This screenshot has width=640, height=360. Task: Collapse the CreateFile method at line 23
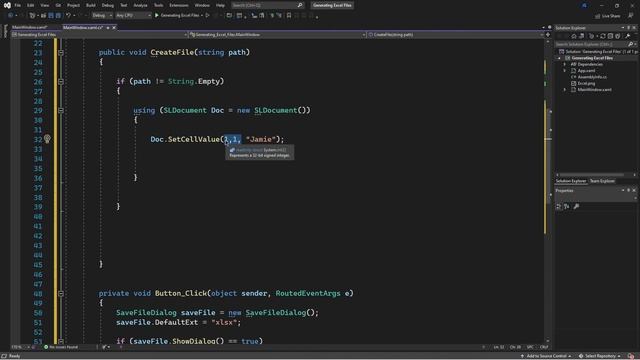61,52
